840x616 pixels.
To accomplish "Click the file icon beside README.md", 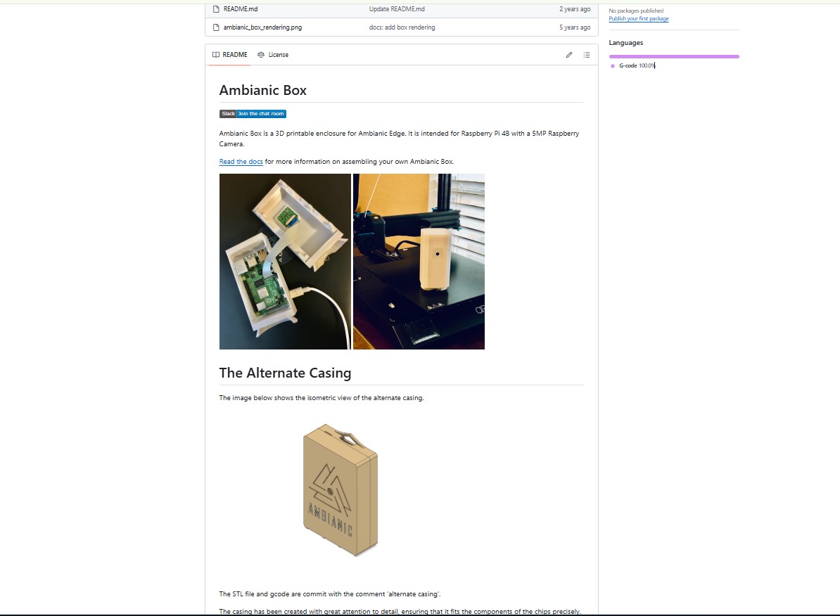I will pos(217,9).
